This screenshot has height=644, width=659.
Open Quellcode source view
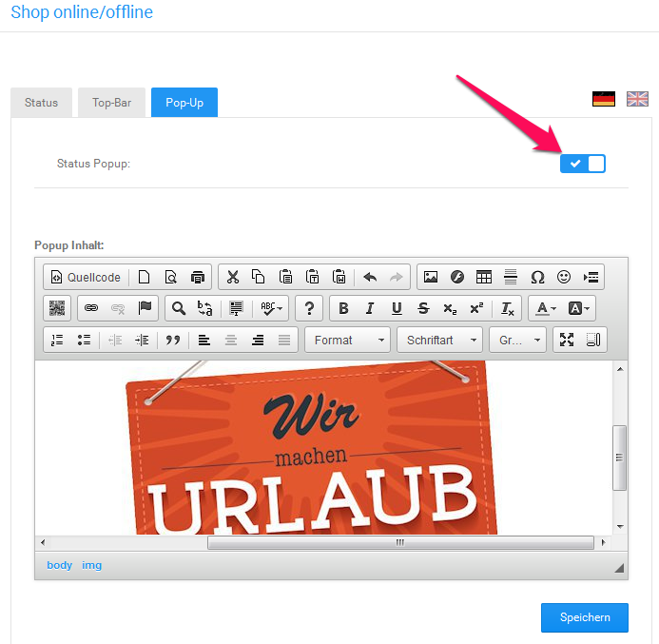point(86,277)
